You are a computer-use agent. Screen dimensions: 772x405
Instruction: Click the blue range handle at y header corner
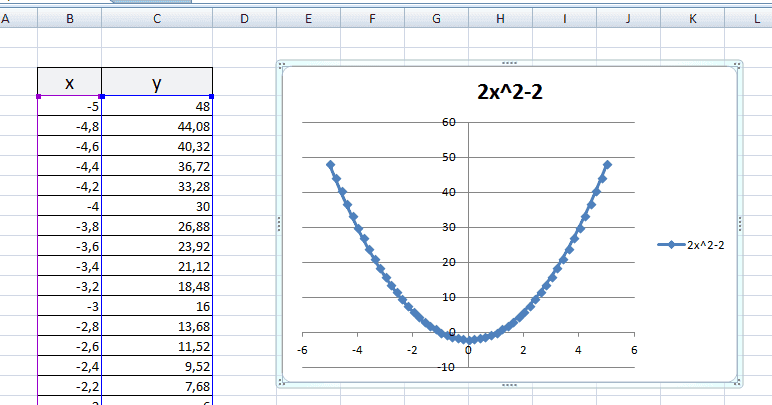[212, 97]
